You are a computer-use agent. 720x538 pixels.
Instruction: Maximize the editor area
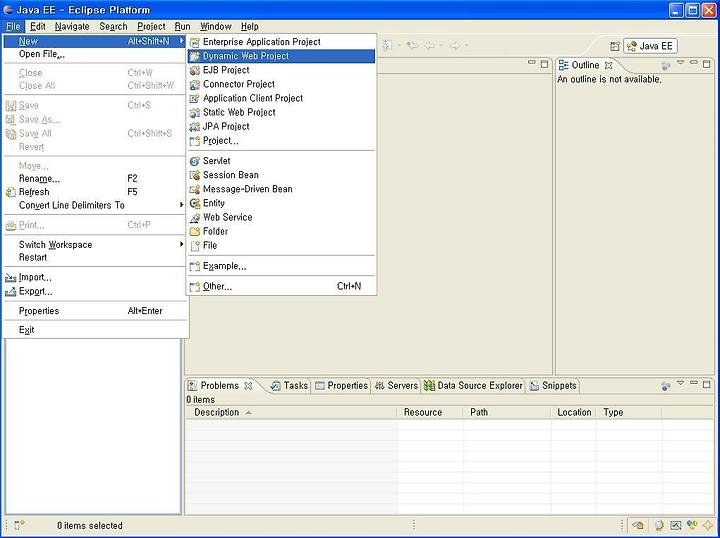tap(545, 64)
